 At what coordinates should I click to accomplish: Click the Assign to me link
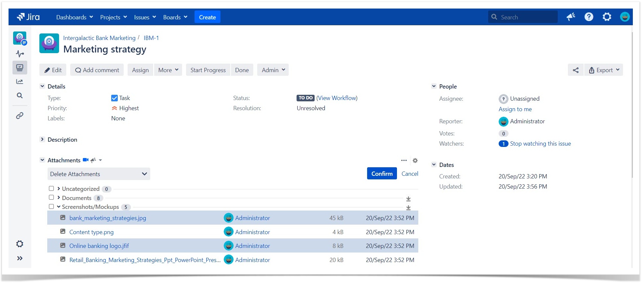(515, 109)
